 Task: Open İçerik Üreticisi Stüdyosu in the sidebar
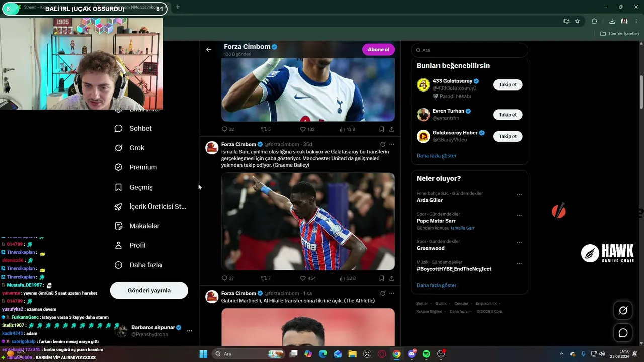tap(150, 207)
